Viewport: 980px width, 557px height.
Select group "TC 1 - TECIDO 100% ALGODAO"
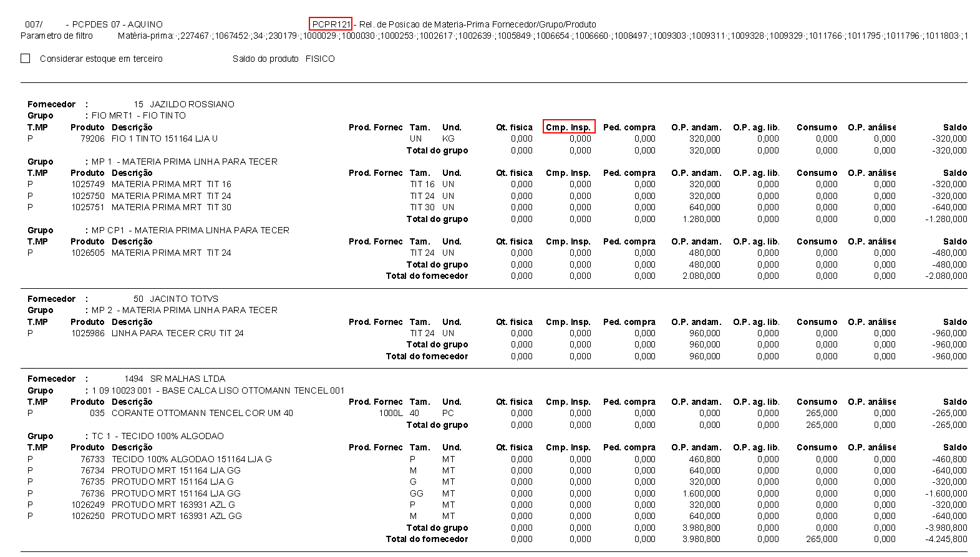[158, 436]
